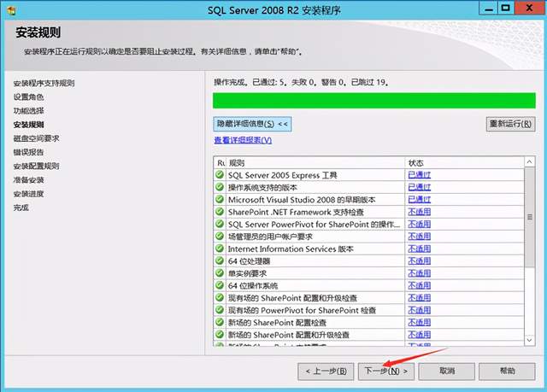The height and width of the screenshot is (392, 547).
Task: Select 安装程序支持规则 step in sidebar
Action: click(x=44, y=84)
